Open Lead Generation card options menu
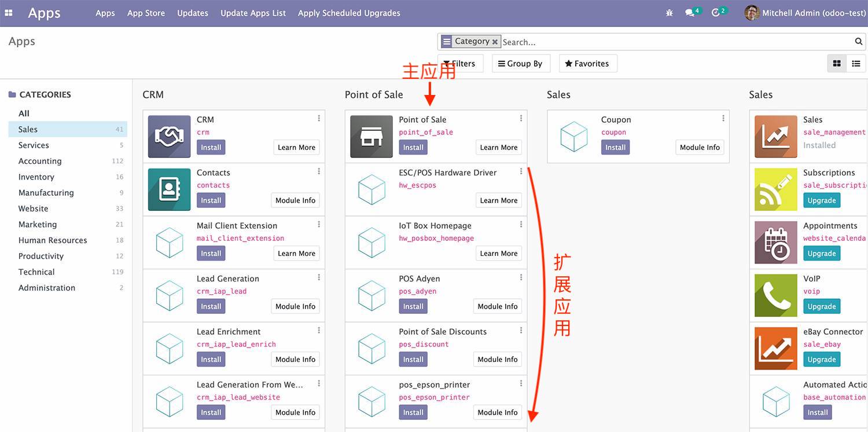Screen dimensions: 868x432 [319, 277]
